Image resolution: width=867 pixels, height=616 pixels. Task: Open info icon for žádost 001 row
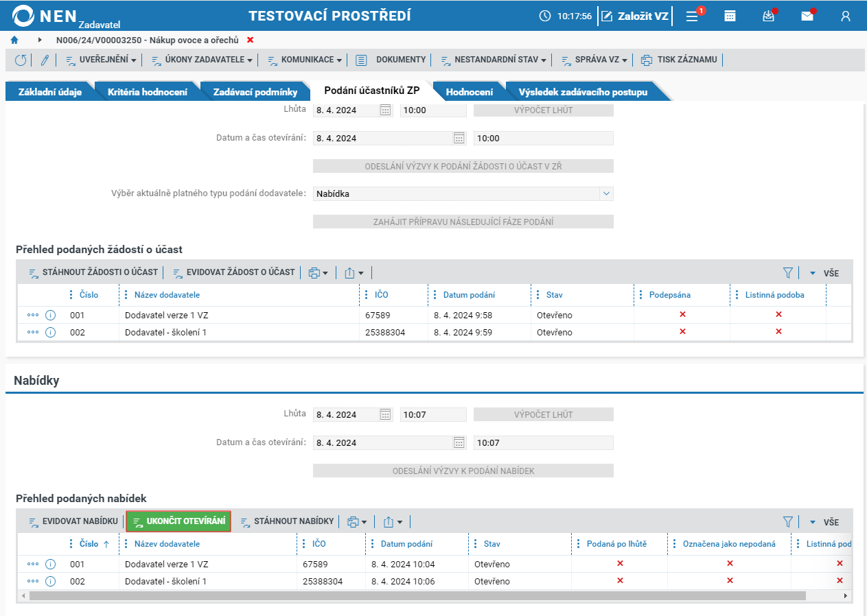tap(50, 315)
